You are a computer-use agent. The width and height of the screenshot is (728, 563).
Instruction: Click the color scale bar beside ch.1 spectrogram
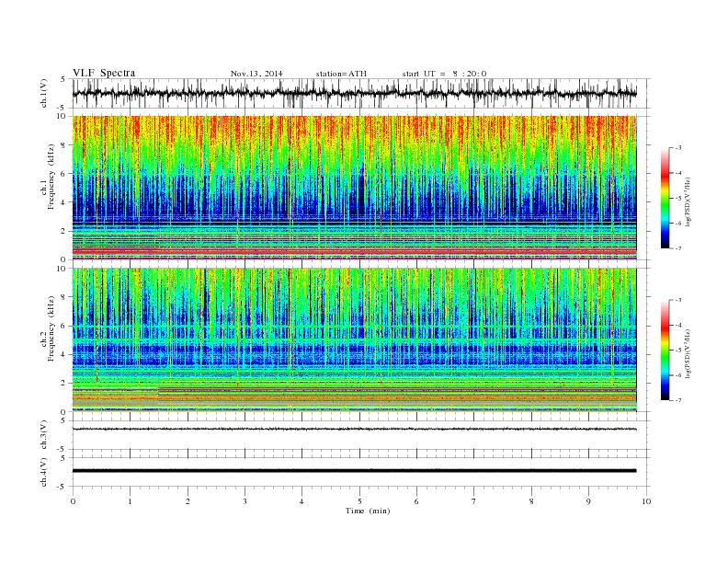665,198
